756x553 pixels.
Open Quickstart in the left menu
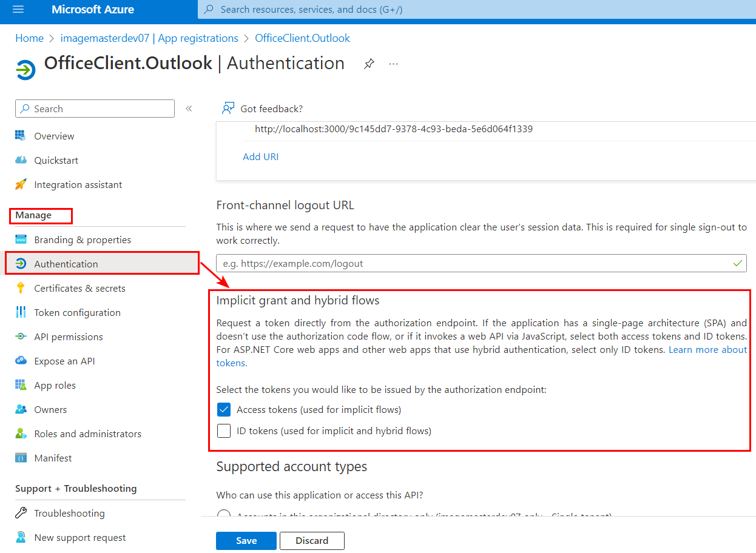click(56, 160)
